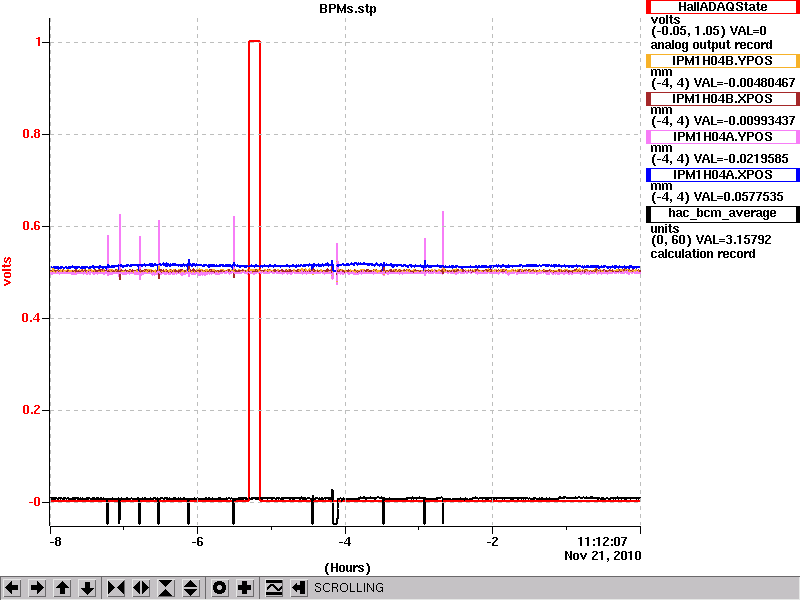Click the 11:12:07 time stamp
This screenshot has width=800, height=600.
pos(602,542)
